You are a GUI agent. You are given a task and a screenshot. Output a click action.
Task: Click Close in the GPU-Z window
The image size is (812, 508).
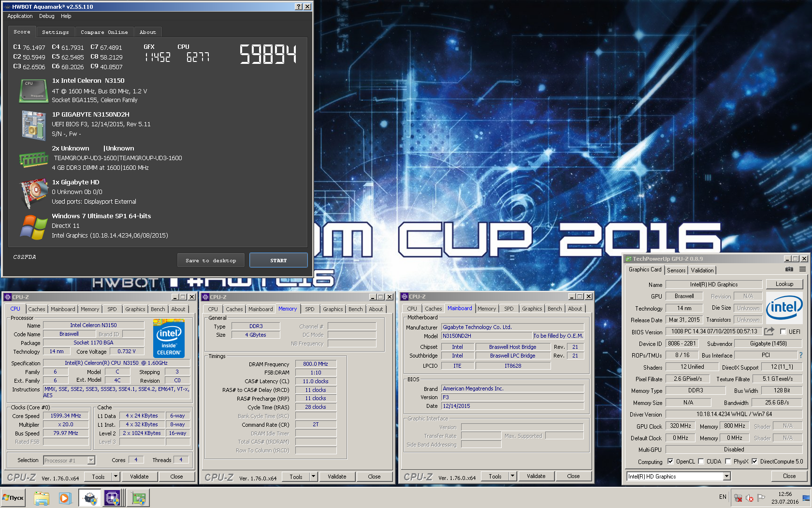[x=789, y=476]
